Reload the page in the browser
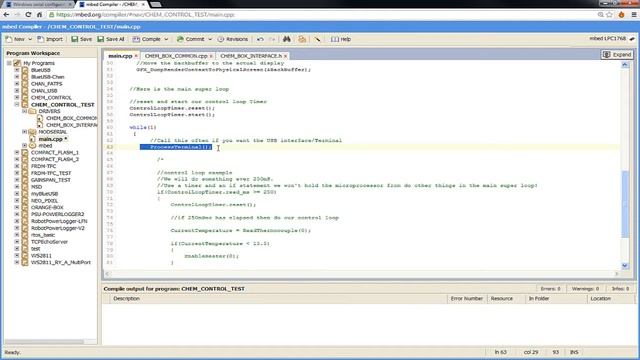640x360 pixels. [x=28, y=15]
